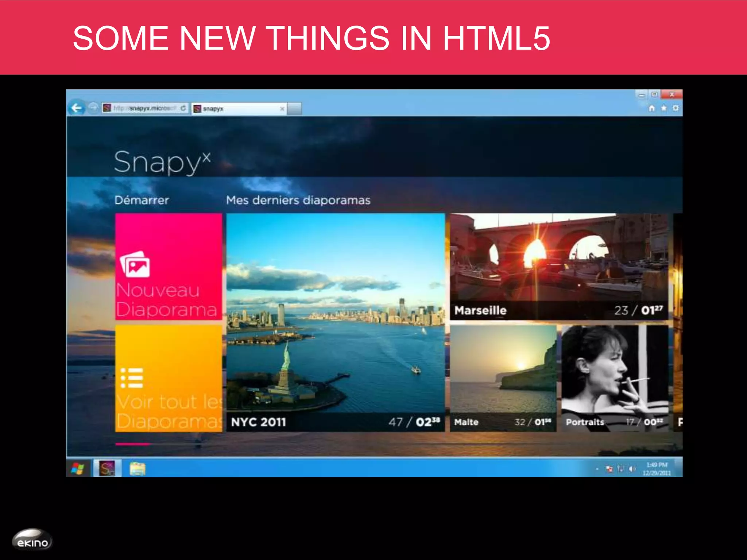Screen dimensions: 747x560
Task: Click the snapyx.microsoft address bar
Action: [145, 108]
